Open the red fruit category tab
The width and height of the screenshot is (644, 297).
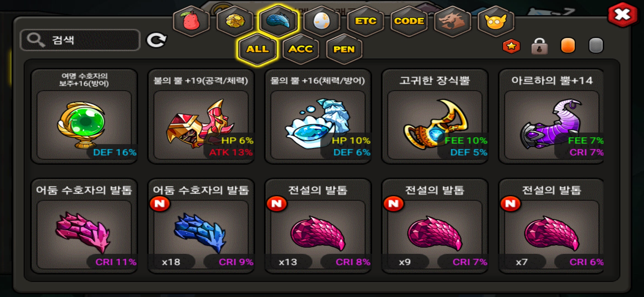[x=191, y=21]
